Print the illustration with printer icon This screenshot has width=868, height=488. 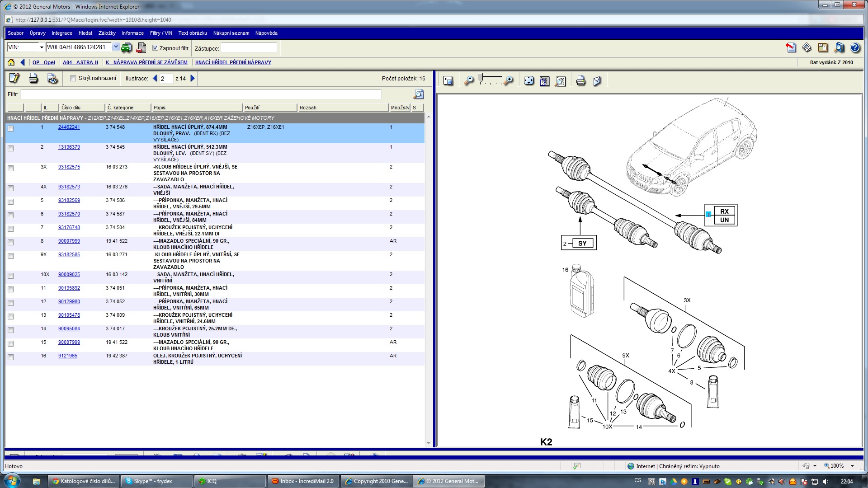(x=581, y=81)
